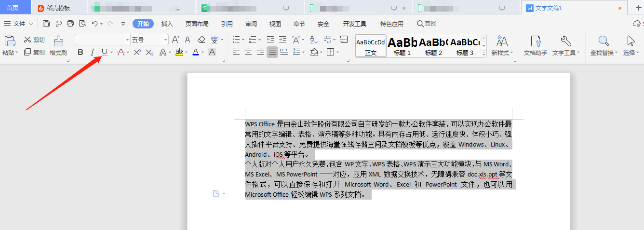Align paragraph left

tap(236, 52)
